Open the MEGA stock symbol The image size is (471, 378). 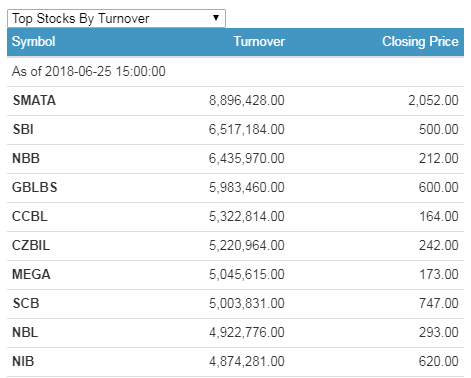pyautogui.click(x=31, y=274)
